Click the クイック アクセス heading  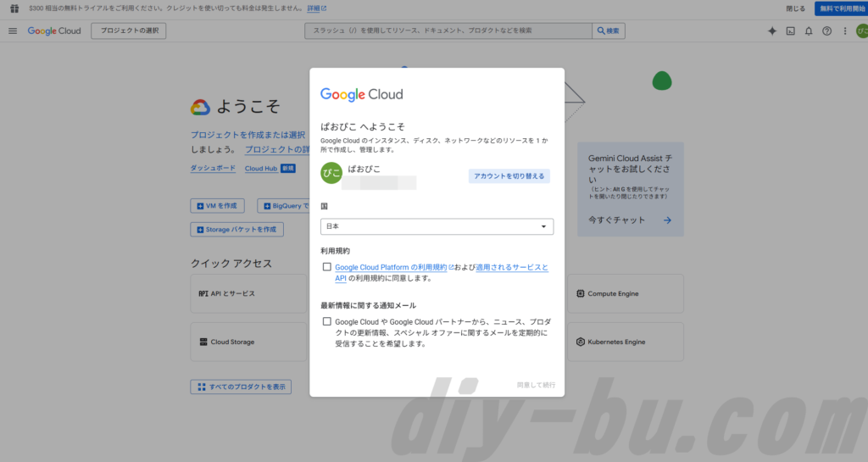coord(231,264)
